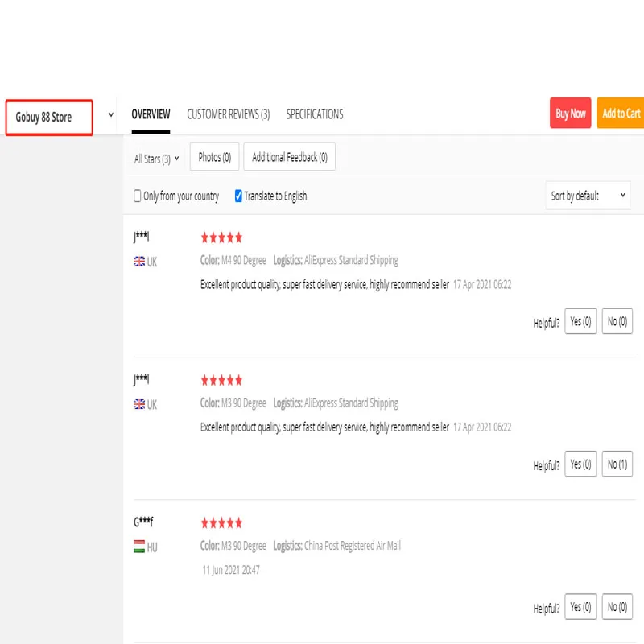Open the All Stars (3) filter dropdown

(x=156, y=159)
